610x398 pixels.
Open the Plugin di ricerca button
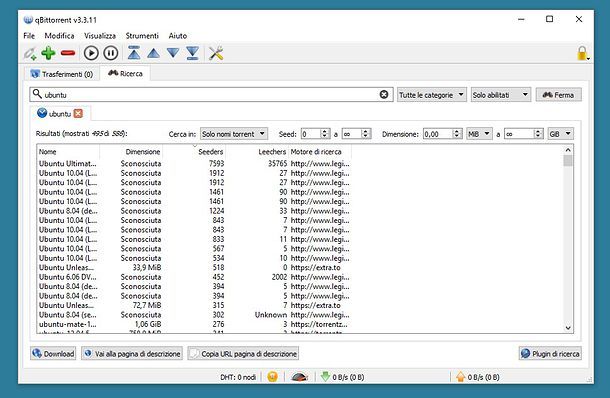[550, 354]
